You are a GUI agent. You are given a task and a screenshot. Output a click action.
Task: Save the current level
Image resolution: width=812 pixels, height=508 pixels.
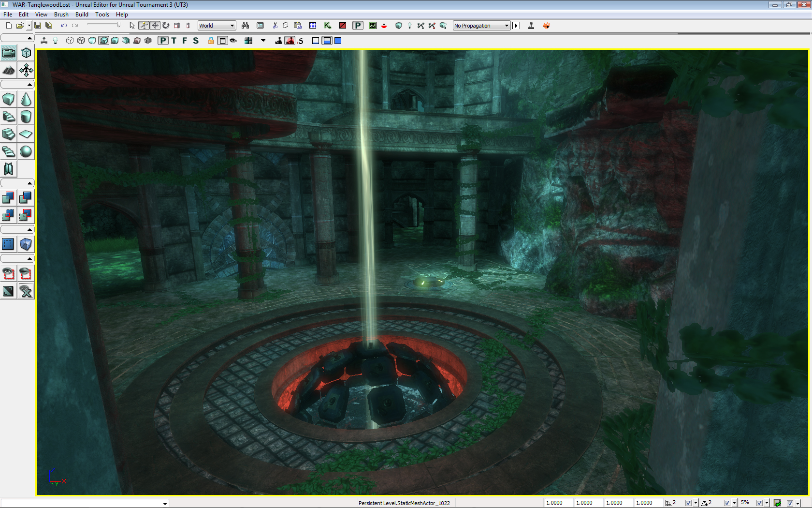[37, 26]
